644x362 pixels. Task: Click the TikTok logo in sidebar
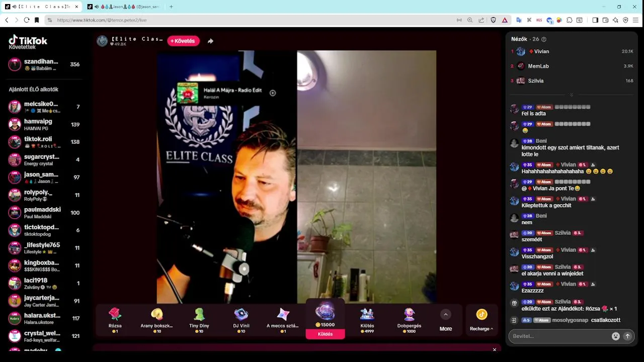pyautogui.click(x=28, y=41)
